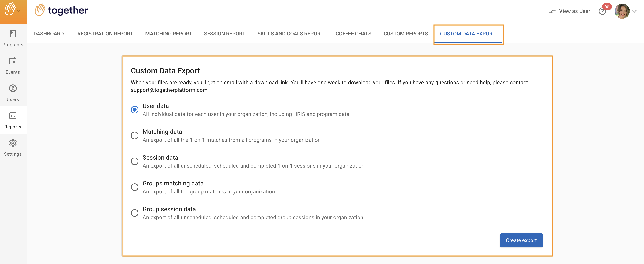Screen dimensions: 644x264
Task: Open the Reports chart icon
Action: (13, 116)
